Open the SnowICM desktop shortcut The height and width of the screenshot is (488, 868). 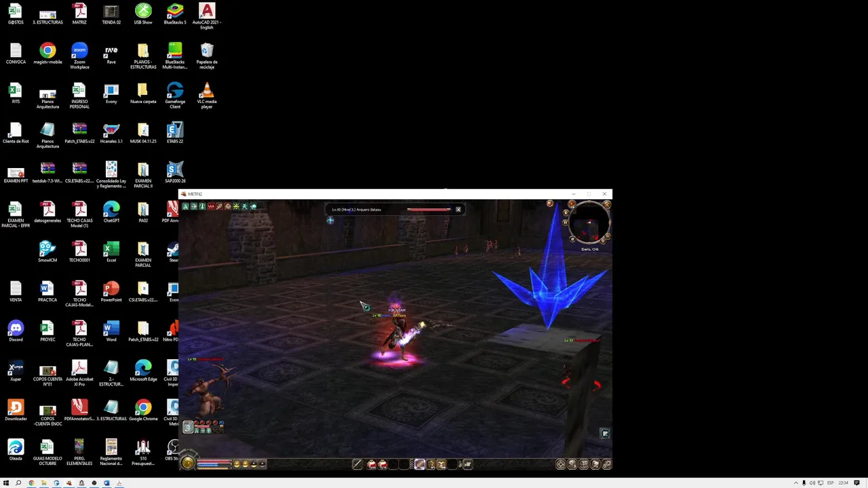click(x=47, y=252)
